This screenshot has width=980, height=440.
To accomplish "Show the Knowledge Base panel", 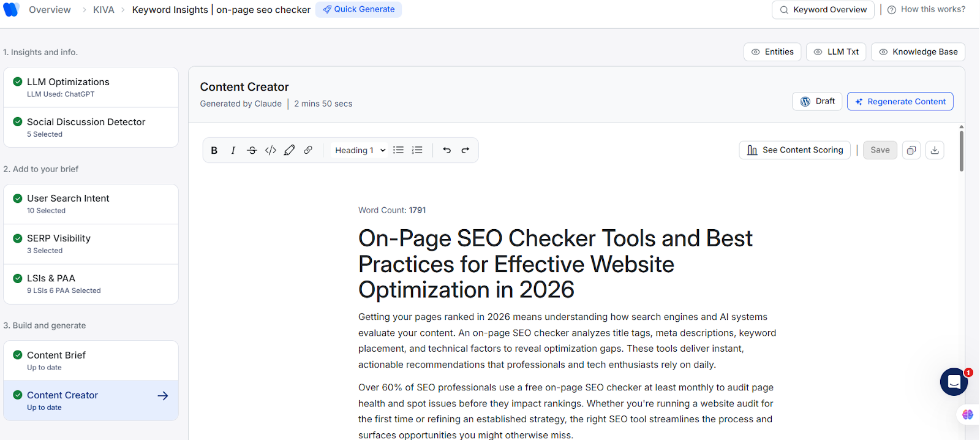I will pos(918,52).
